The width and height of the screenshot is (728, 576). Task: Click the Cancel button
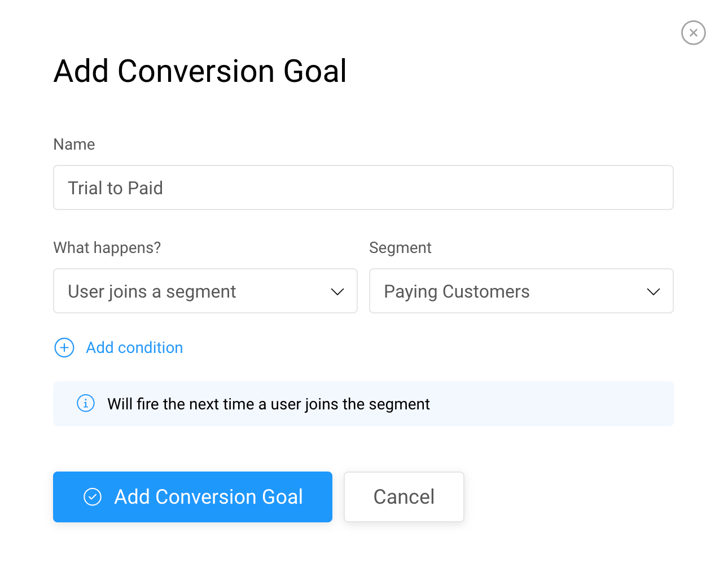coord(404,497)
